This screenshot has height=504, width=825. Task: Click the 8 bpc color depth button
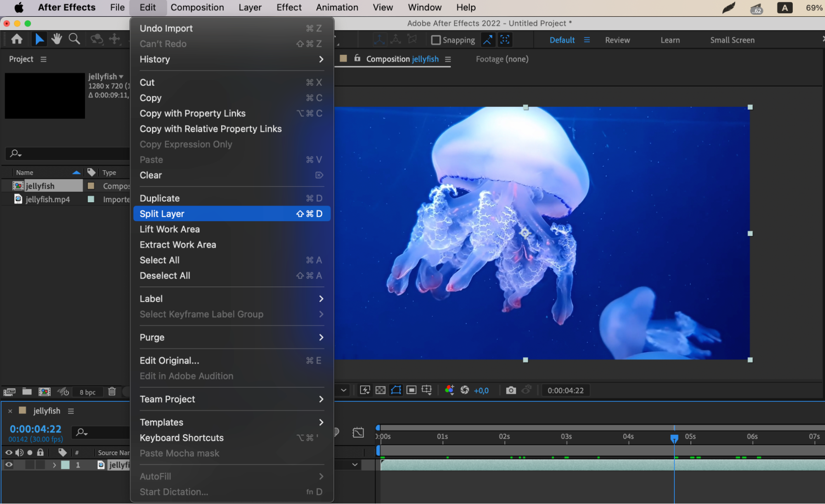point(87,392)
